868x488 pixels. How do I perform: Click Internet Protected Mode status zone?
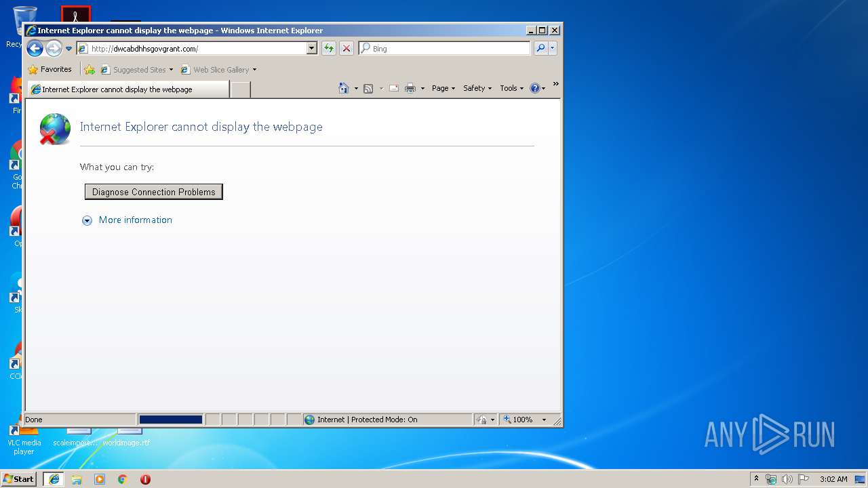pyautogui.click(x=387, y=420)
